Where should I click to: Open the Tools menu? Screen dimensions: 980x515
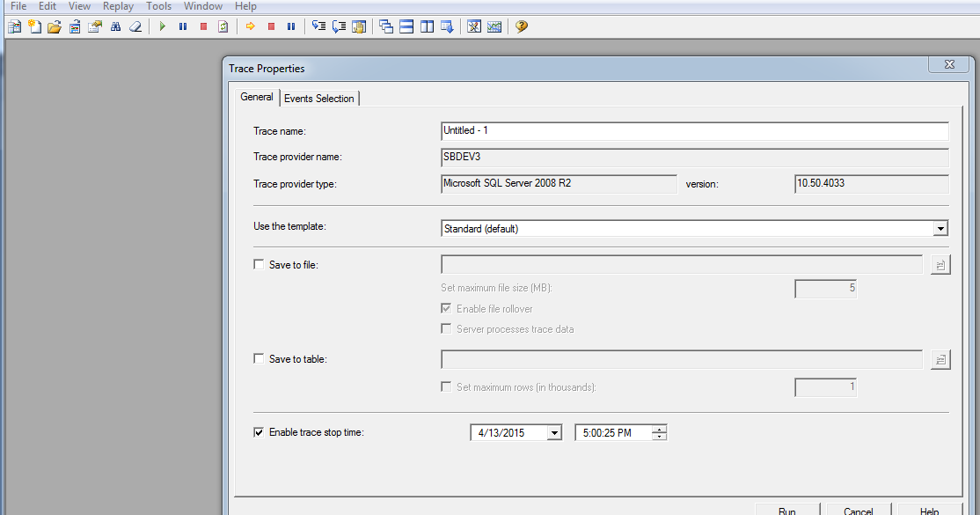coord(158,6)
